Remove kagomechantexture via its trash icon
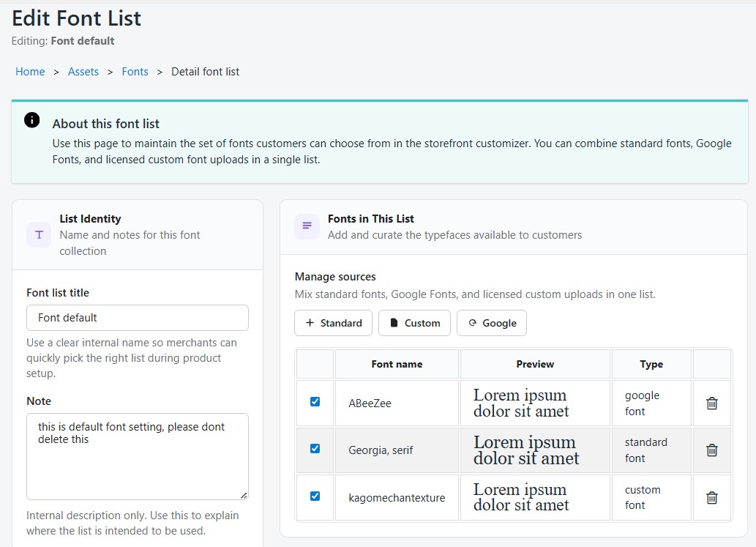756x547 pixels. pos(711,497)
